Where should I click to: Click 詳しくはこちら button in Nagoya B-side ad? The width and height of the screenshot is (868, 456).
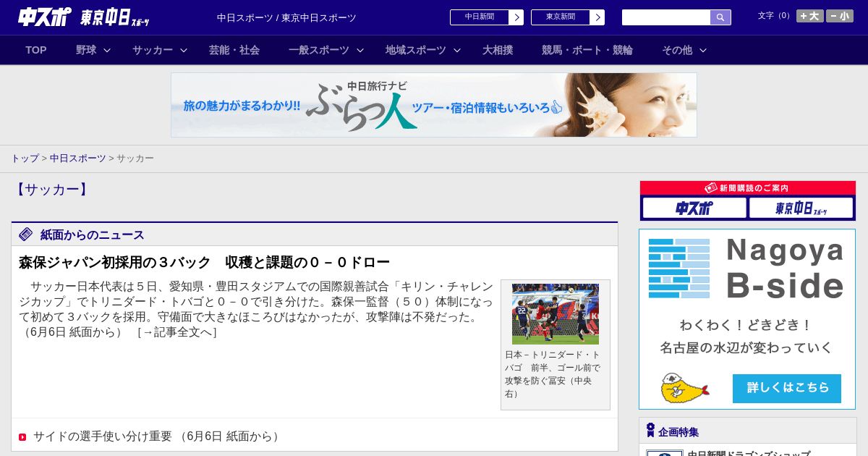coord(787,388)
